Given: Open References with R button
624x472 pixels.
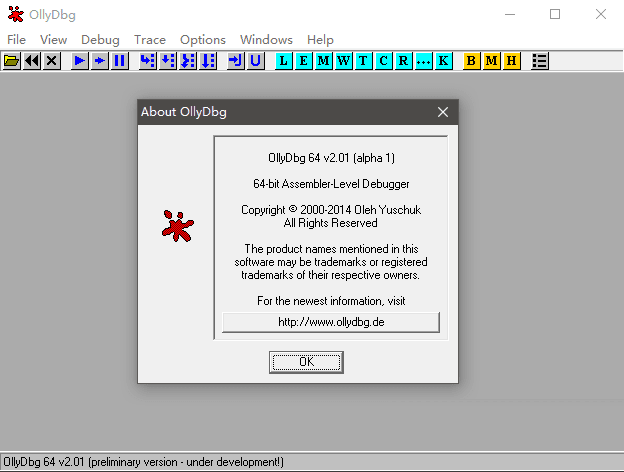Looking at the screenshot, I should [x=403, y=61].
